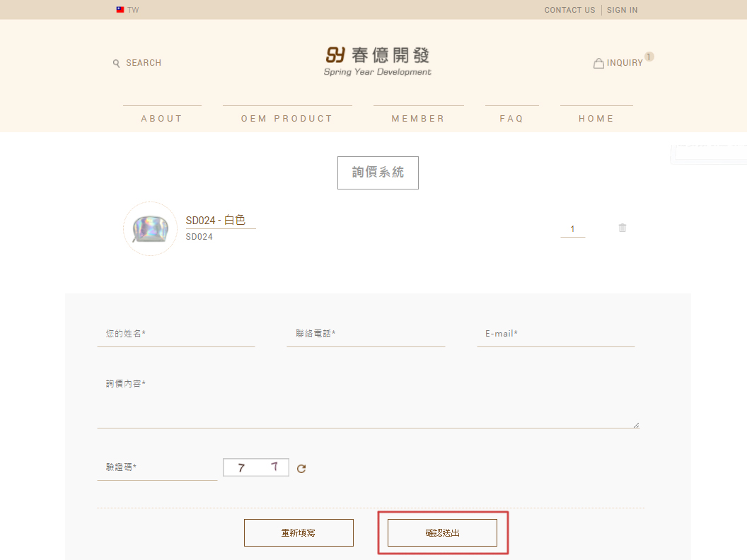Open the OEM PRODUCT menu

click(287, 118)
